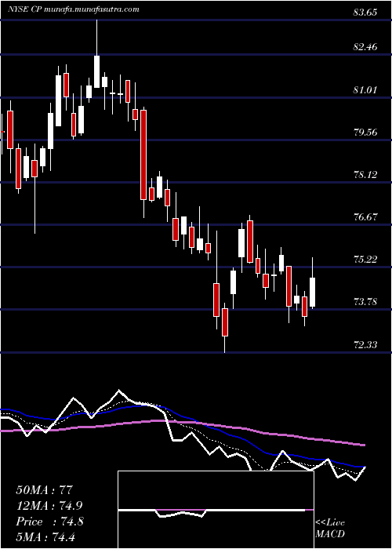Click the 12MA : 74.9 readout
Screen dimensions: 392x549
pyautogui.click(x=49, y=506)
